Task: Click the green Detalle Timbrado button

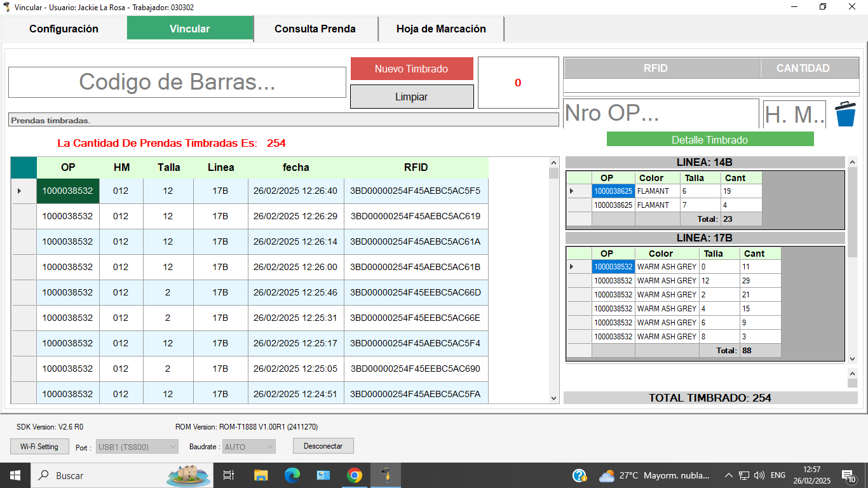Action: coord(710,139)
